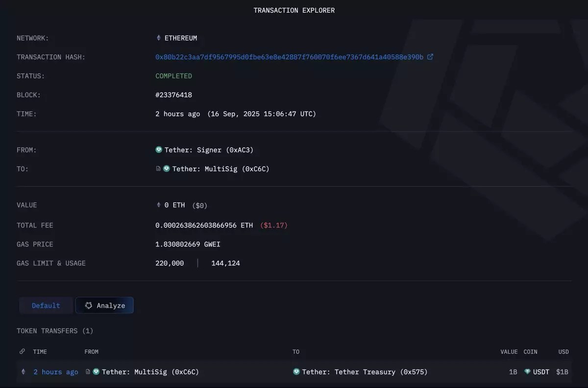Click the Tether logo beside MultiSig in the transfer row
588x388 pixels.
point(96,372)
